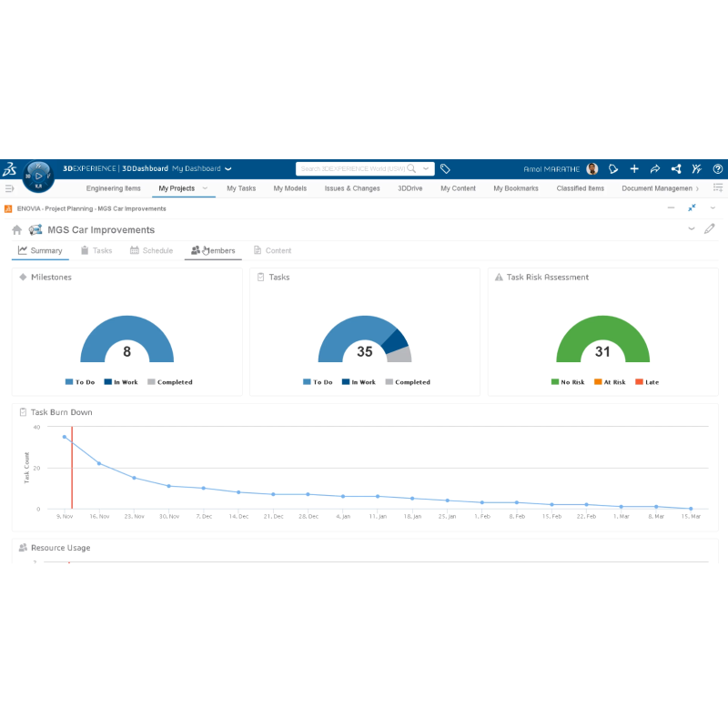Open My Projects tab dropdown chevron
Screen dimensions: 728x728
(205, 188)
